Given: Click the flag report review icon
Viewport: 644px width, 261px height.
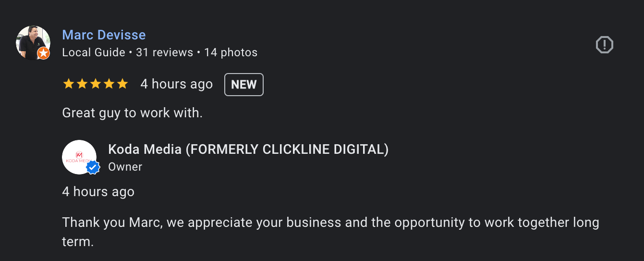Looking at the screenshot, I should tap(605, 45).
